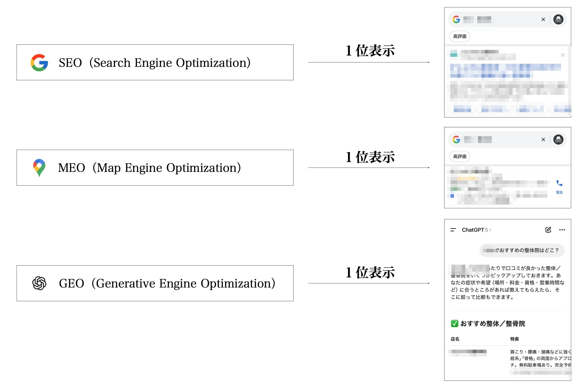This screenshot has height=385, width=588.
Task: Toggle the 高評価 chip in second panel
Action: pos(459,157)
